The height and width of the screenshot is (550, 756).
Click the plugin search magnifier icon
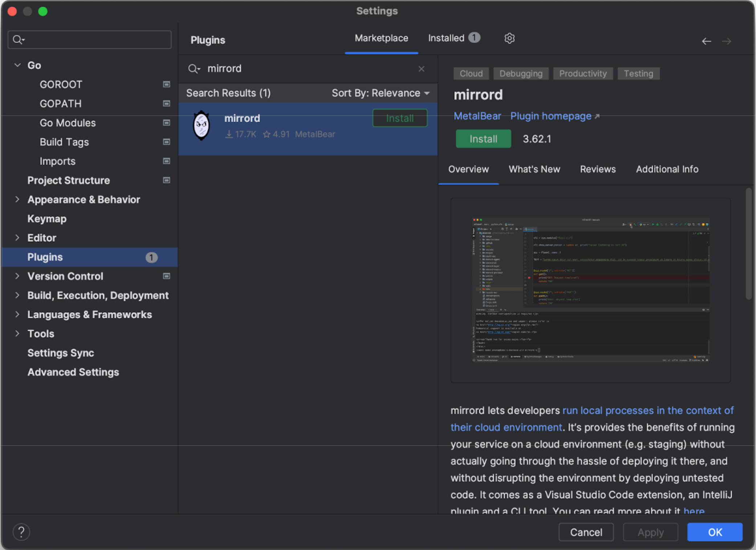coord(194,69)
